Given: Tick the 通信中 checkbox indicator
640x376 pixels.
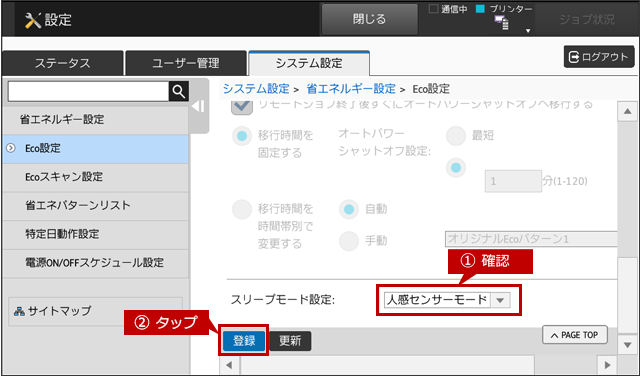Looking at the screenshot, I should tap(433, 9).
